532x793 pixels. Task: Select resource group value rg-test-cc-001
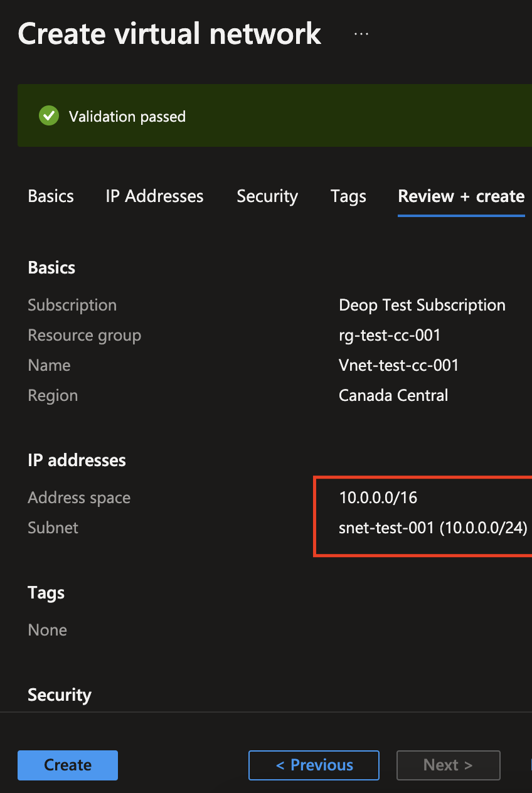pos(390,336)
